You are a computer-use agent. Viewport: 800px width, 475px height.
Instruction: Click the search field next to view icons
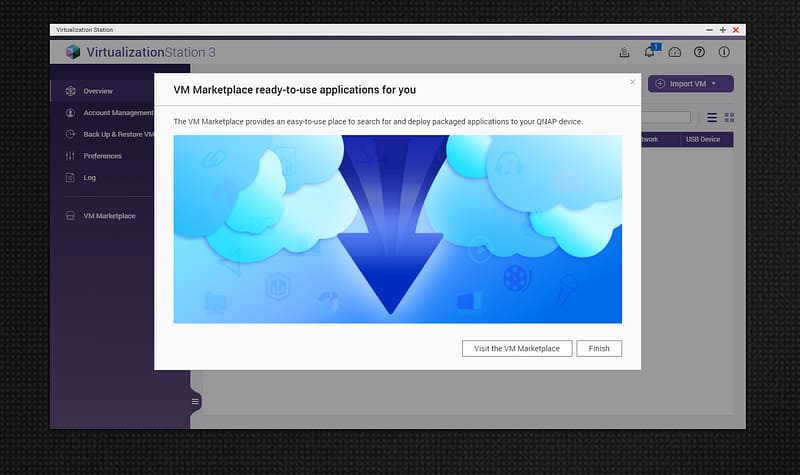665,117
